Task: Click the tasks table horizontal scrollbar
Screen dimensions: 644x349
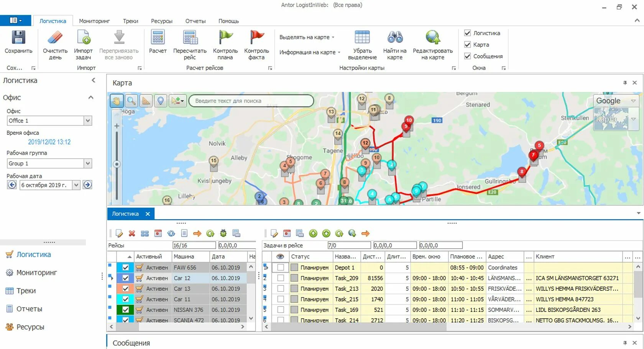Action: click(x=358, y=327)
